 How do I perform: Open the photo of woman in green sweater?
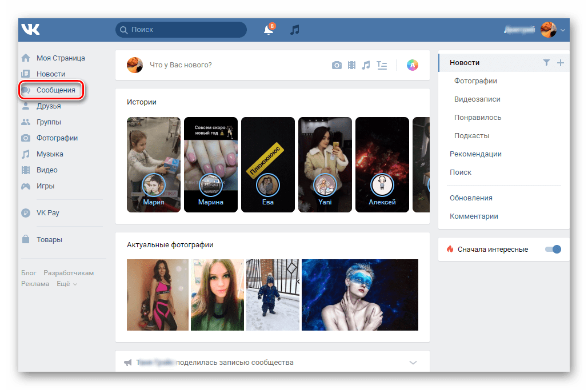coord(218,295)
